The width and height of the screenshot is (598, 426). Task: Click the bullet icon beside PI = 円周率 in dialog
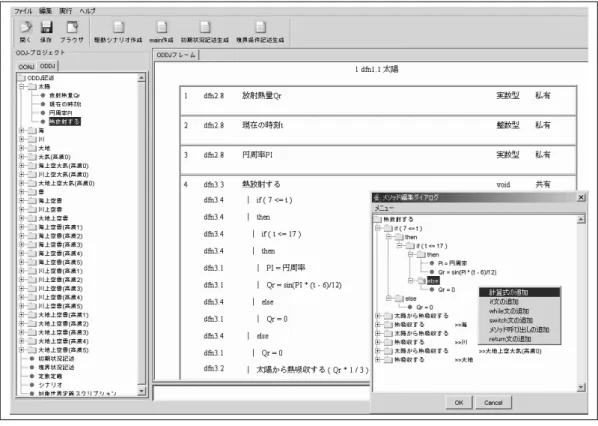pos(432,263)
